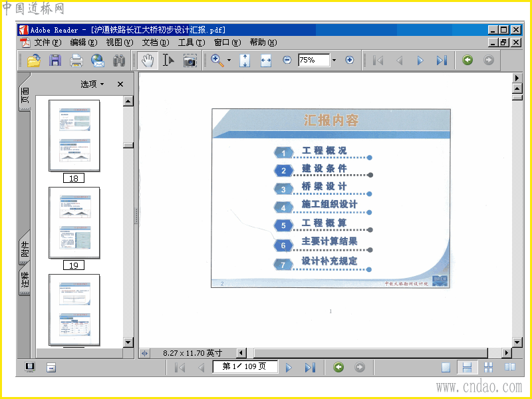Fit page height with the vertical arrows icon
Image resolution: width=532 pixels, height=399 pixels.
pos(245,61)
